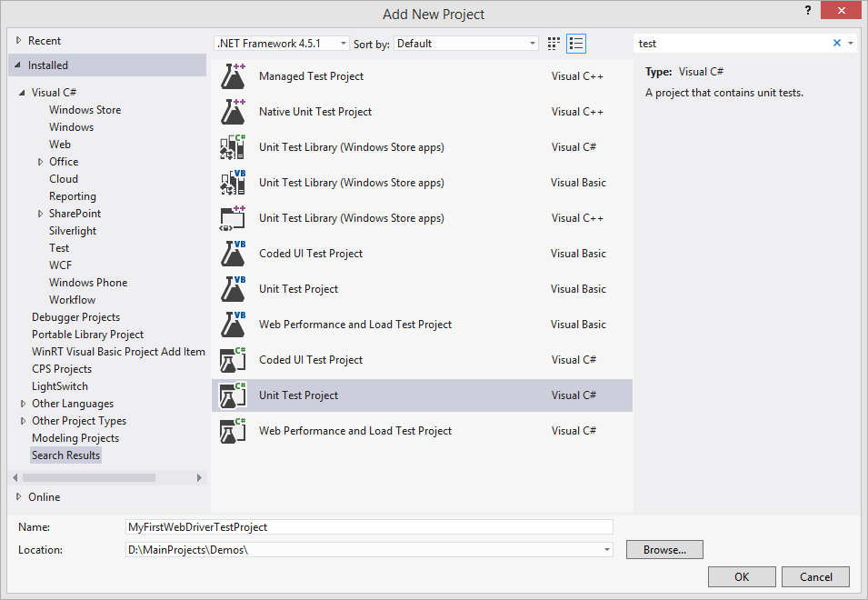This screenshot has height=600, width=868.
Task: Select the Workflow category
Action: tap(72, 299)
